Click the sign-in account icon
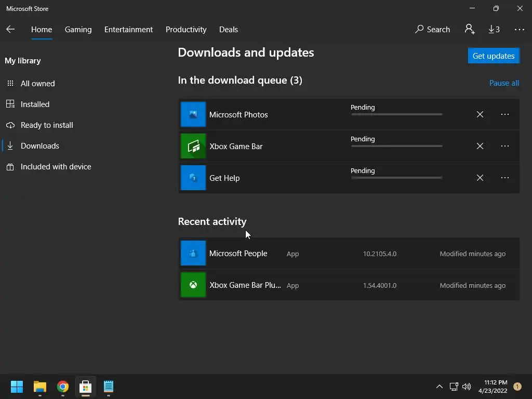 coord(470,30)
